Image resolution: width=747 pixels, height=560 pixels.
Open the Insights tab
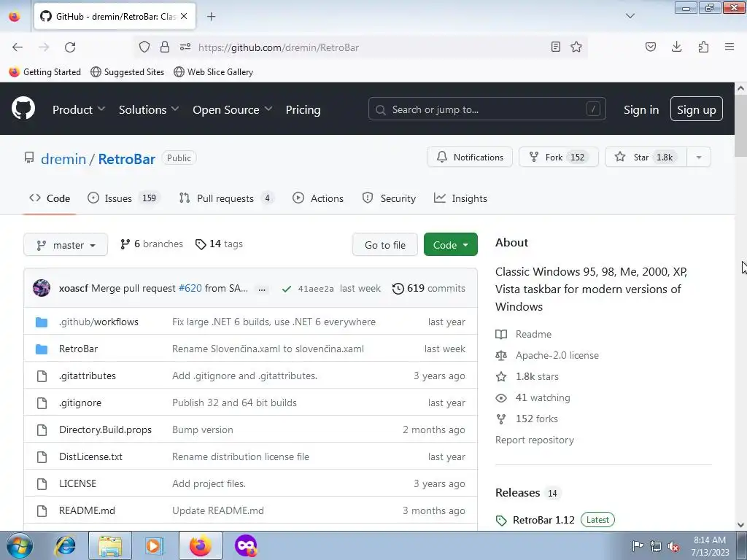(x=460, y=198)
